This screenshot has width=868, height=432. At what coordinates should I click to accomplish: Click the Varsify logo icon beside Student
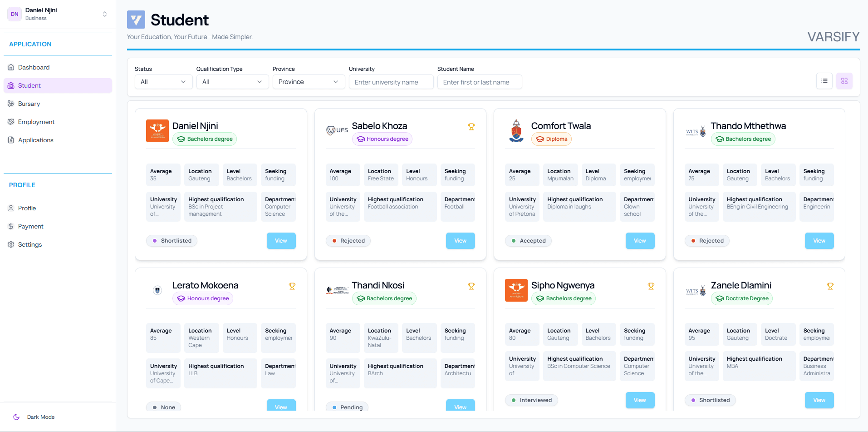coord(136,20)
